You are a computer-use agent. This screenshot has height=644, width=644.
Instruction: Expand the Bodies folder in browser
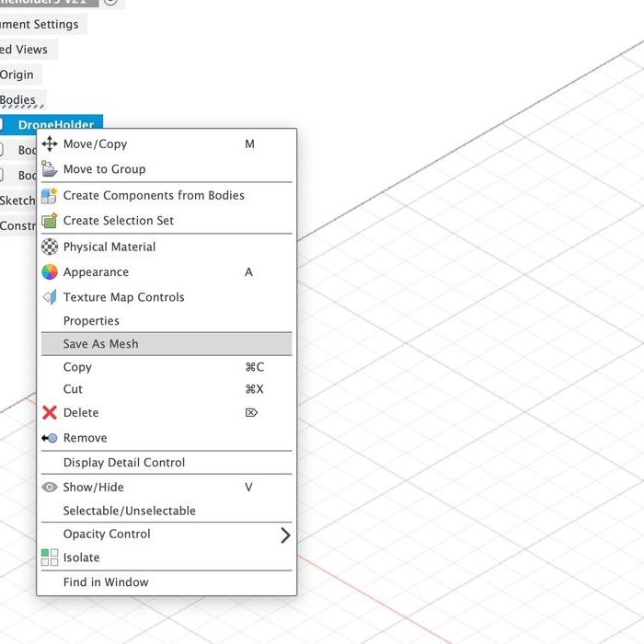(17, 100)
